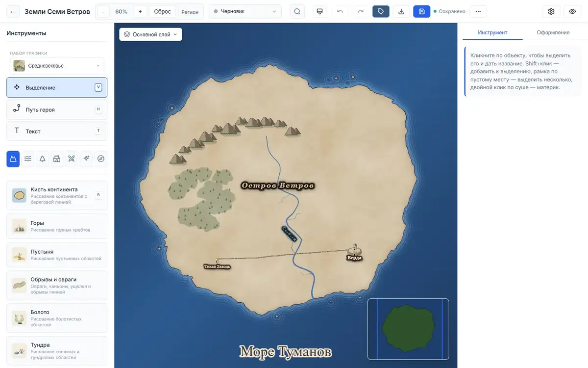
Task: Activate the Путь героя tool
Action: point(57,109)
